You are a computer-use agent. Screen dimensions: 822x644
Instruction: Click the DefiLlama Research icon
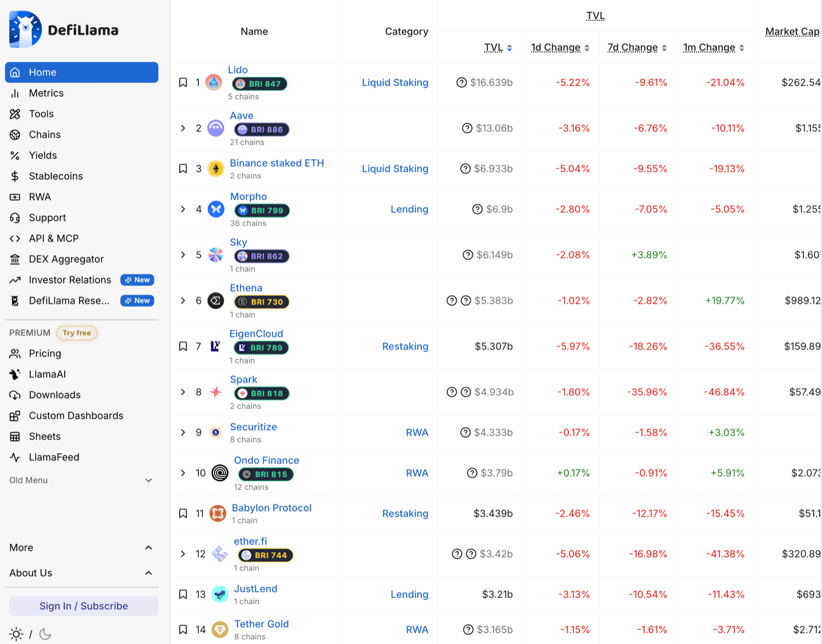point(15,301)
